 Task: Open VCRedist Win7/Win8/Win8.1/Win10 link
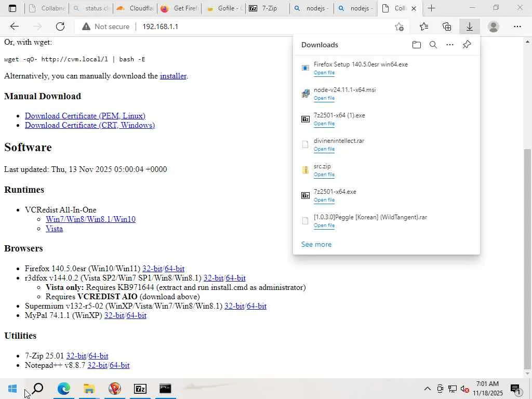[x=90, y=219]
